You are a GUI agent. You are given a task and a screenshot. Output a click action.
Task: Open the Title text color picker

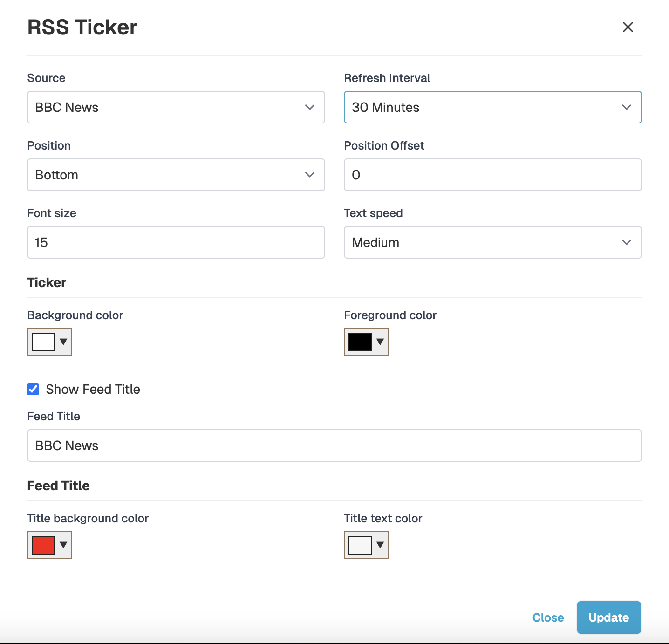[366, 545]
